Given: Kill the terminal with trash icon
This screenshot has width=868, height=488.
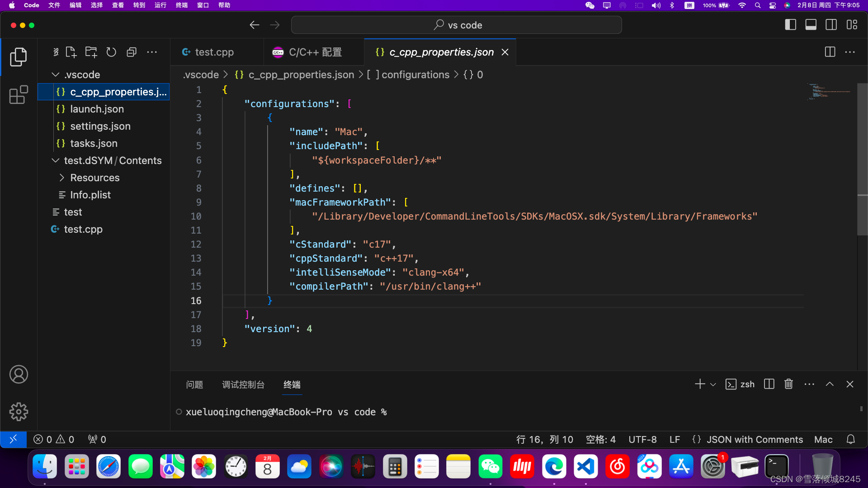Looking at the screenshot, I should click(788, 384).
